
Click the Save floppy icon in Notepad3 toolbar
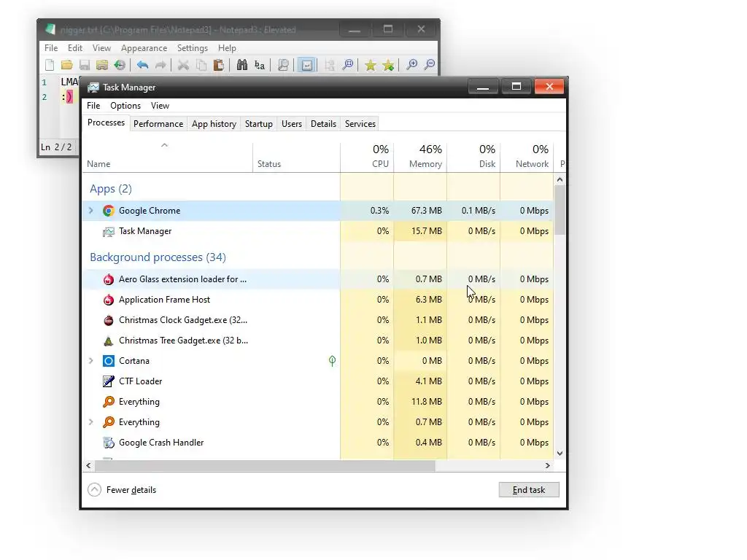pyautogui.click(x=85, y=65)
